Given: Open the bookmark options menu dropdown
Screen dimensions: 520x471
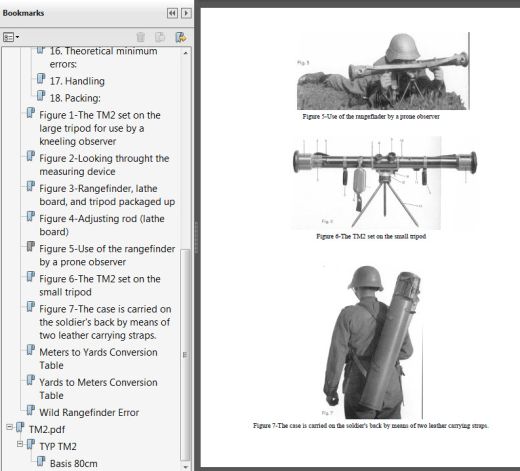Looking at the screenshot, I should 11,37.
